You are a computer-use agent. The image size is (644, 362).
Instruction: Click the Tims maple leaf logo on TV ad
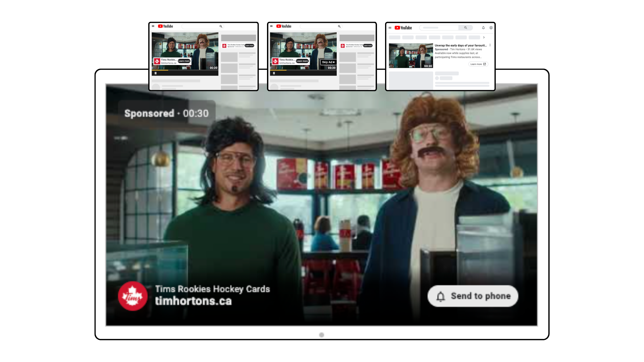click(x=132, y=296)
